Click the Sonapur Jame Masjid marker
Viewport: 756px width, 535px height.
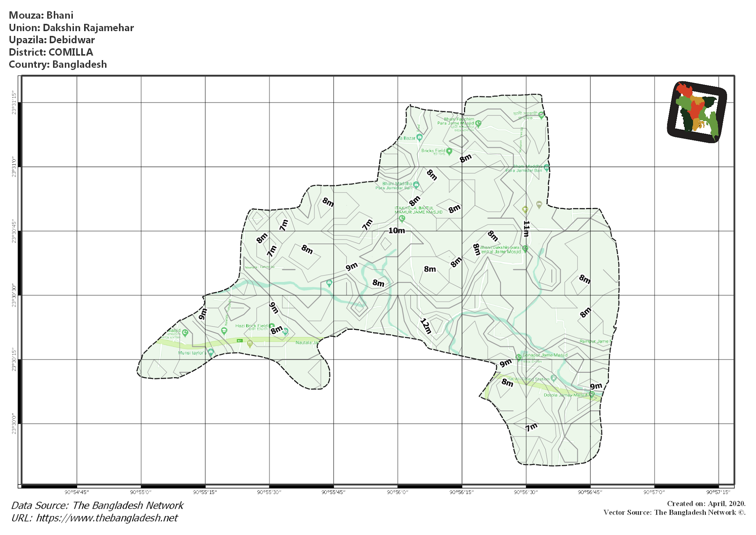(x=519, y=358)
